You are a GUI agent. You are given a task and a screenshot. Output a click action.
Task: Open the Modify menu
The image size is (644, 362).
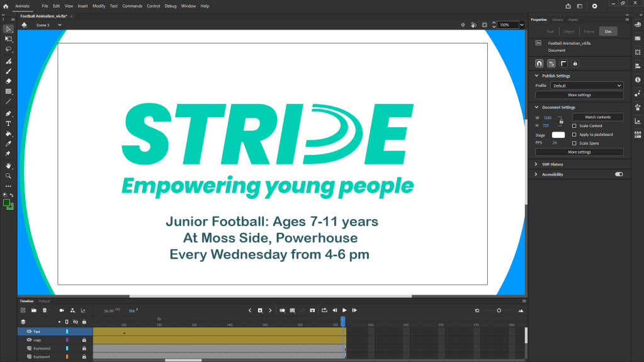click(x=99, y=6)
